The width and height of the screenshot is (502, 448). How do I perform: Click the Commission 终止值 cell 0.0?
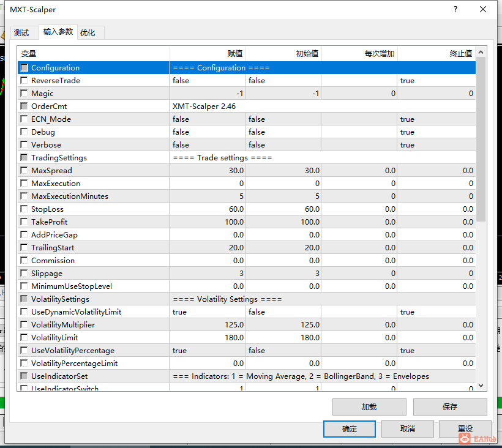436,260
